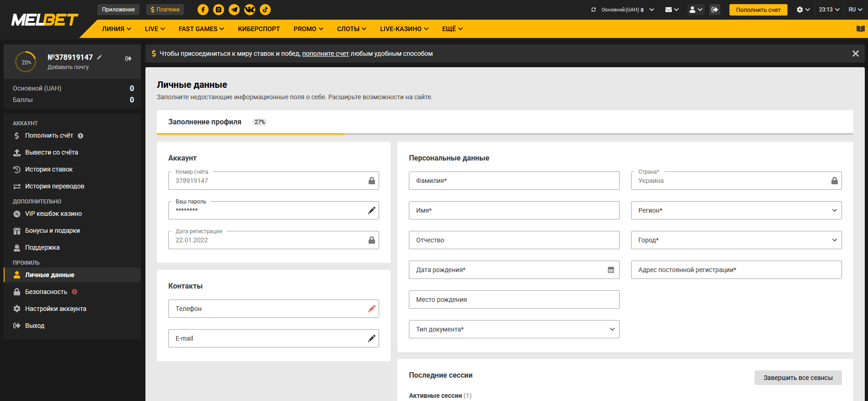
Task: Click the Платежи button
Action: click(x=165, y=10)
